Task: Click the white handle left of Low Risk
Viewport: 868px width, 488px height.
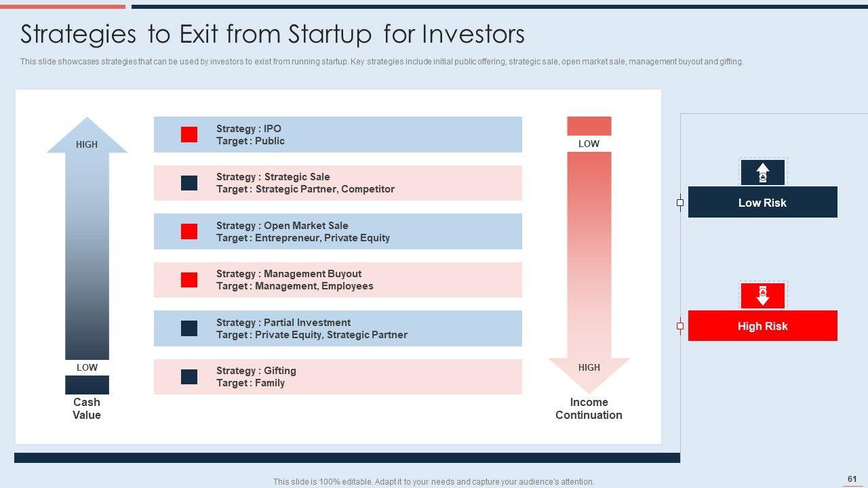Action: pyautogui.click(x=680, y=202)
